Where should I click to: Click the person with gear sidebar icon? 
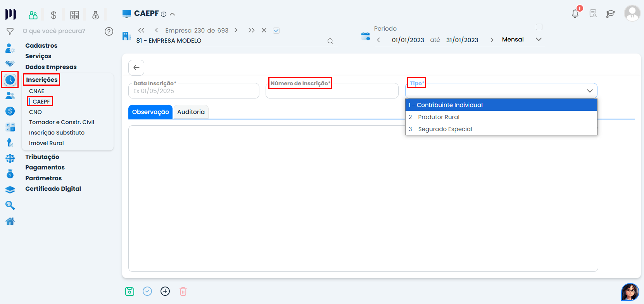(x=10, y=48)
